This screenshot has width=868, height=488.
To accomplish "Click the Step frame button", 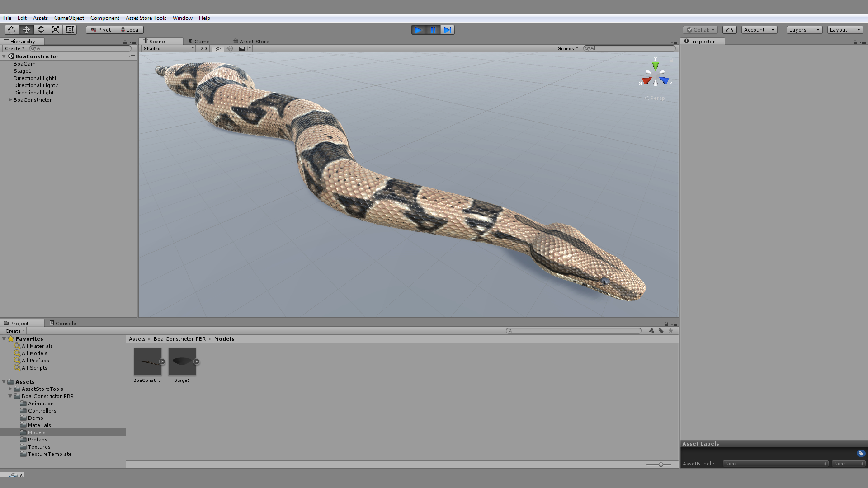I will [447, 30].
